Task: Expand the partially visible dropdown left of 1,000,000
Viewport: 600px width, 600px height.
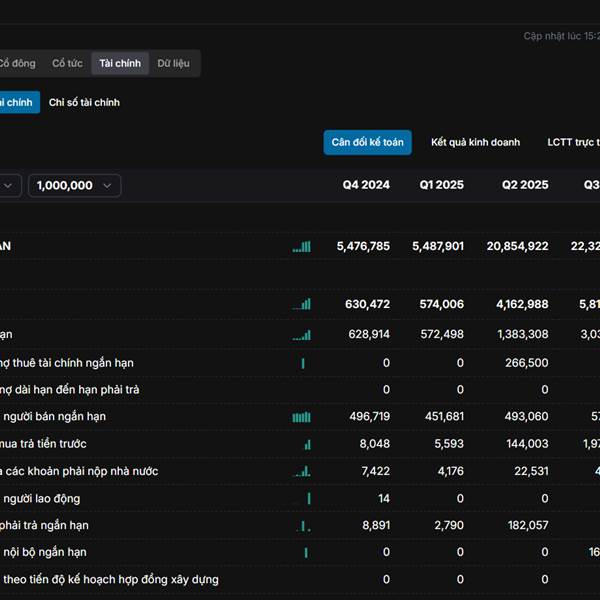Action: click(x=8, y=185)
